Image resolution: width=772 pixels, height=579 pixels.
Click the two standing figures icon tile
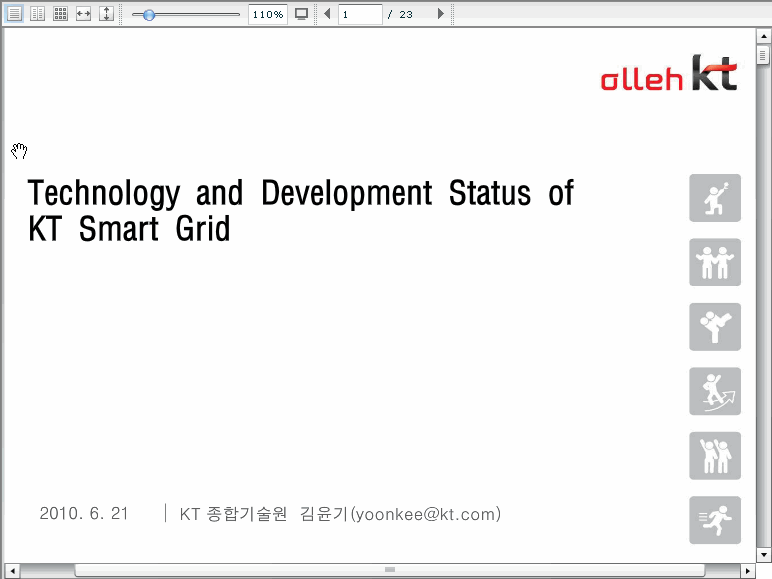pyautogui.click(x=715, y=262)
